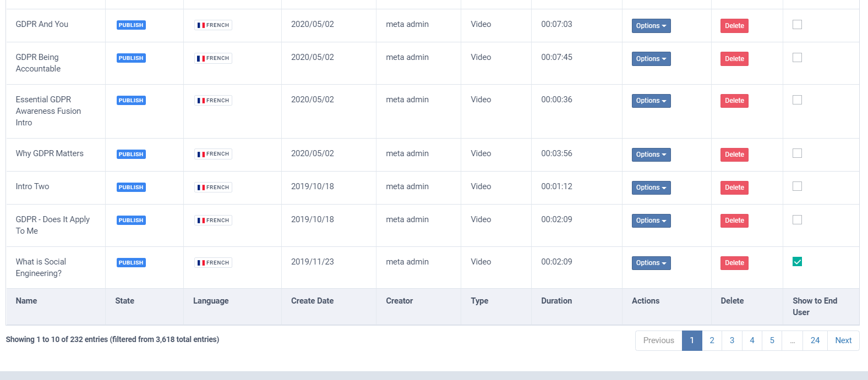Screen dimensions: 868x380
Task: Enable Show to End User for Intro Two
Action: 797,186
